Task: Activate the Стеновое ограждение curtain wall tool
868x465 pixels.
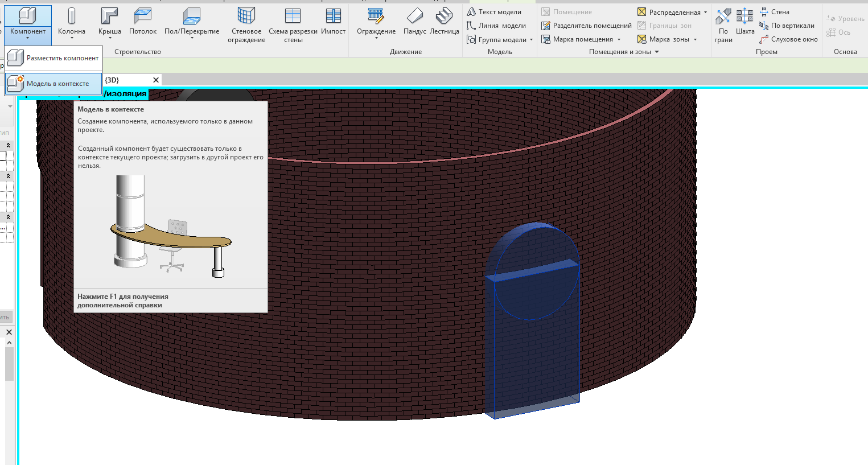Action: coord(246,17)
